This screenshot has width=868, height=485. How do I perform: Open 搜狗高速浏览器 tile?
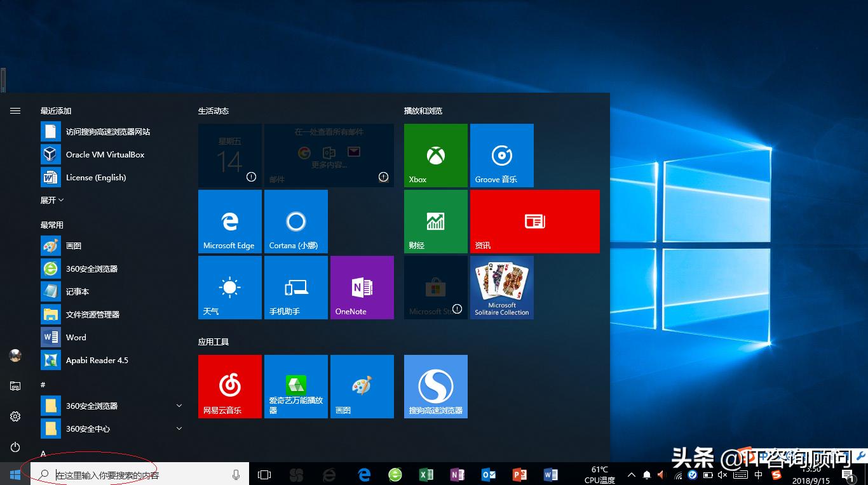click(435, 386)
